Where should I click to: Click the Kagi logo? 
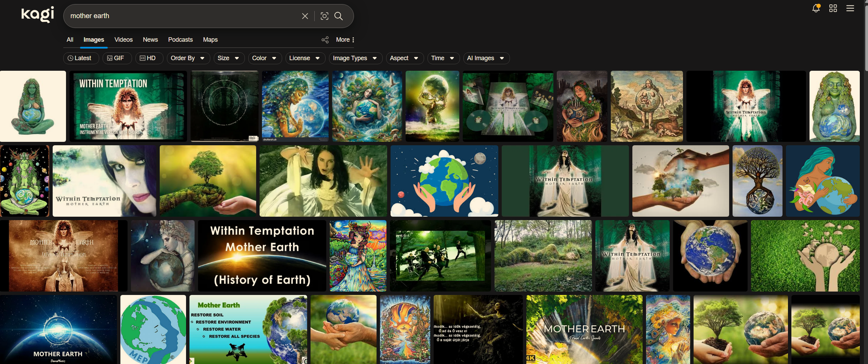pyautogui.click(x=38, y=14)
